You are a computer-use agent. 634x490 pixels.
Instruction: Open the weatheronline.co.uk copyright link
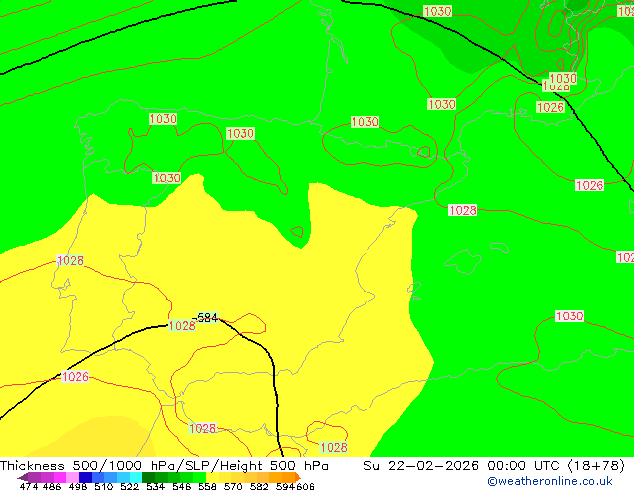pyautogui.click(x=550, y=481)
